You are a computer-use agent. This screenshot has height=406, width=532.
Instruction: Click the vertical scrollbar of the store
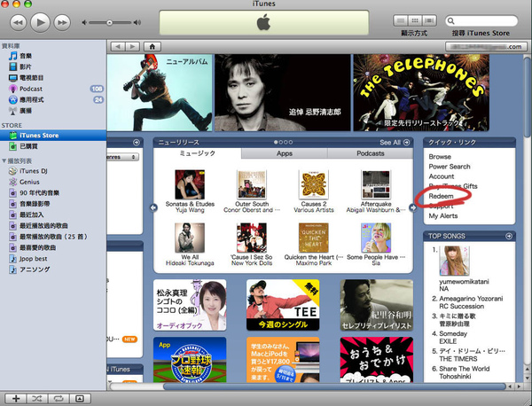527,97
